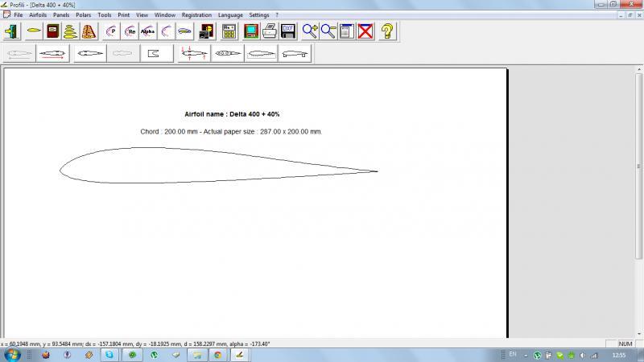Image resolution: width=644 pixels, height=362 pixels.
Task: Open the Registration menu
Action: tap(196, 15)
